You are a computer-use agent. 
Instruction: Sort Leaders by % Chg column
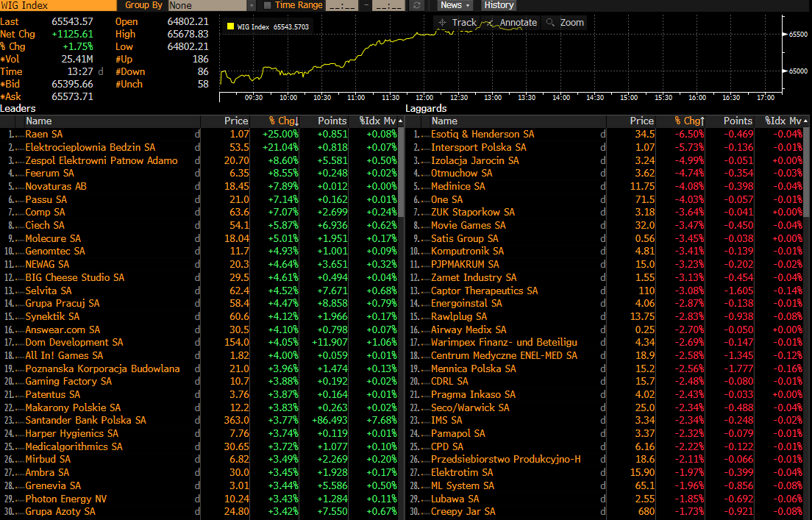pyautogui.click(x=282, y=121)
